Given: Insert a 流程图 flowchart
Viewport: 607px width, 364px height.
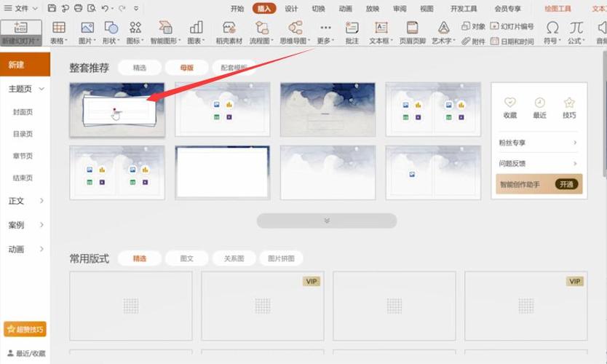Looking at the screenshot, I should 261,28.
